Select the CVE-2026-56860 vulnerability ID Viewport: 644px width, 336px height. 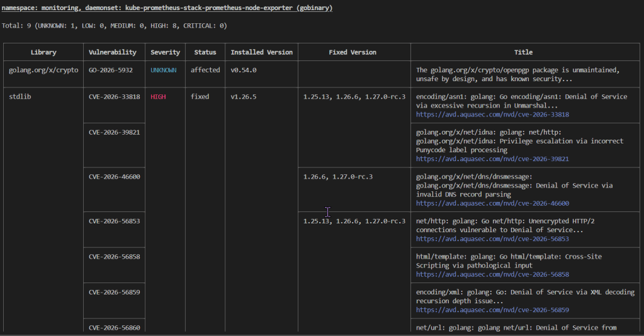pos(114,328)
